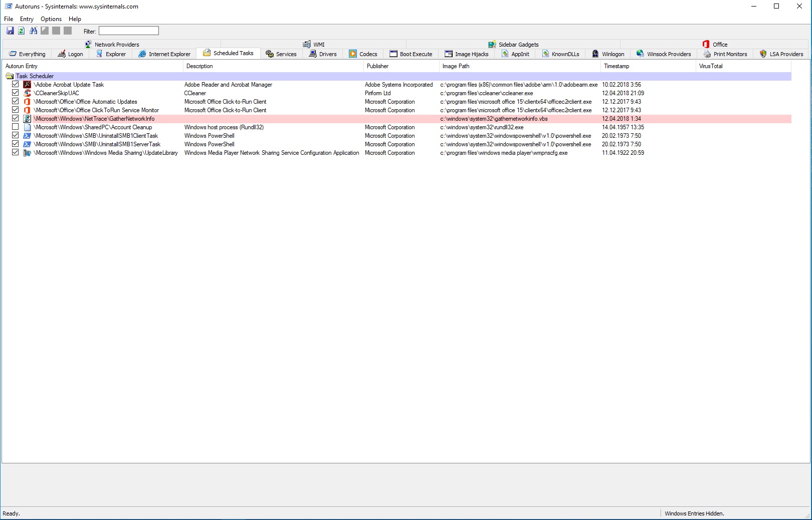The image size is (812, 520).
Task: Click the Winsock Providers tab icon
Action: [640, 54]
